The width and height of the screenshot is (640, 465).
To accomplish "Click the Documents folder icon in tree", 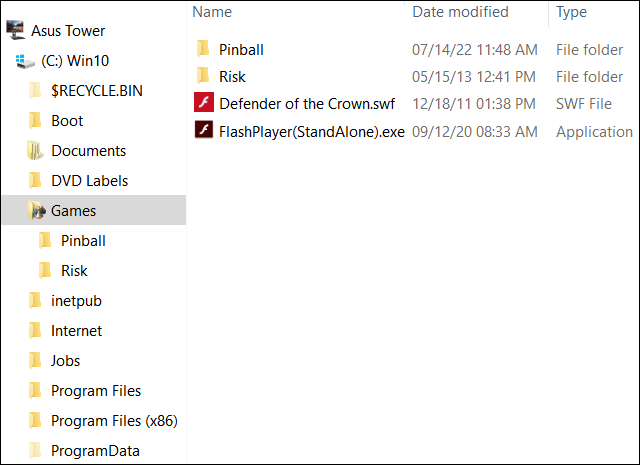I will click(x=36, y=151).
